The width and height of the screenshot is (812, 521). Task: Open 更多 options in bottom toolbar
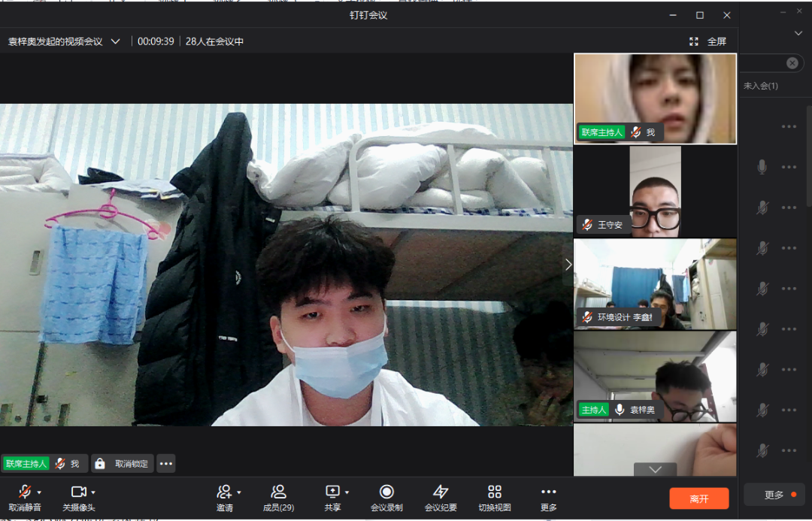coord(549,498)
